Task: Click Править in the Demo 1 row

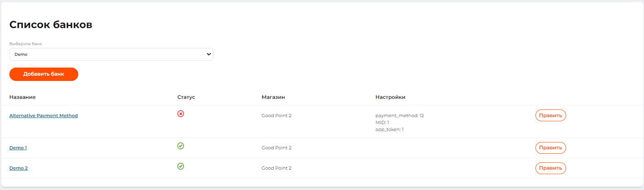Action: point(550,148)
